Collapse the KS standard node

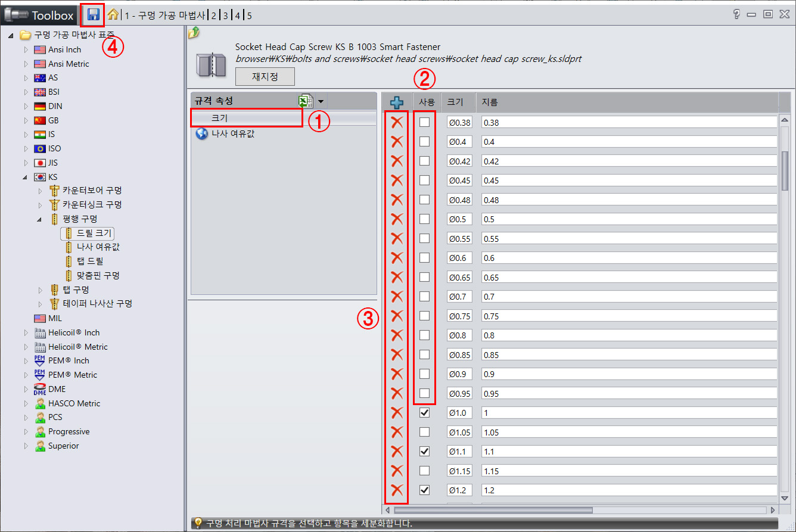coord(26,177)
